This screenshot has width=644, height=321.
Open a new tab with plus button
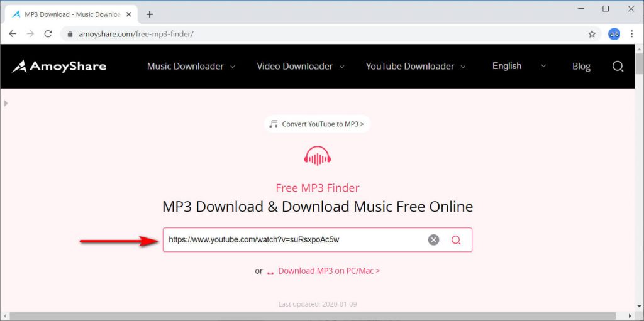pos(150,14)
